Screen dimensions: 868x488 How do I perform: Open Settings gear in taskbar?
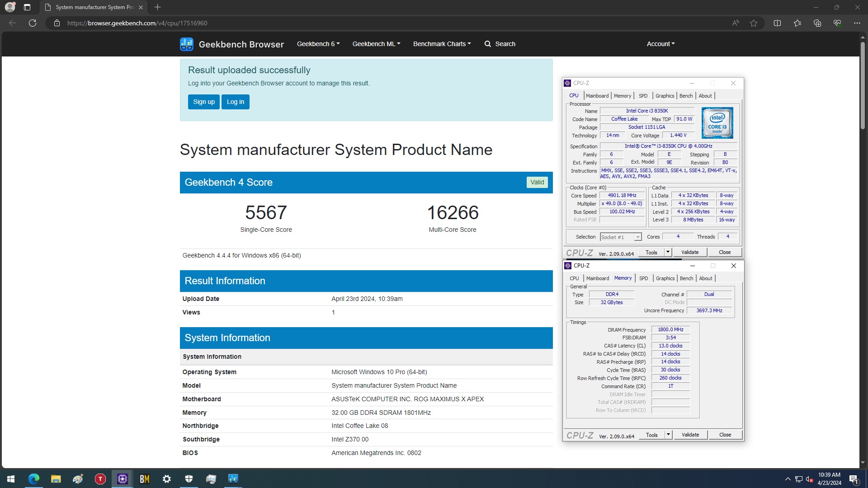point(167,479)
